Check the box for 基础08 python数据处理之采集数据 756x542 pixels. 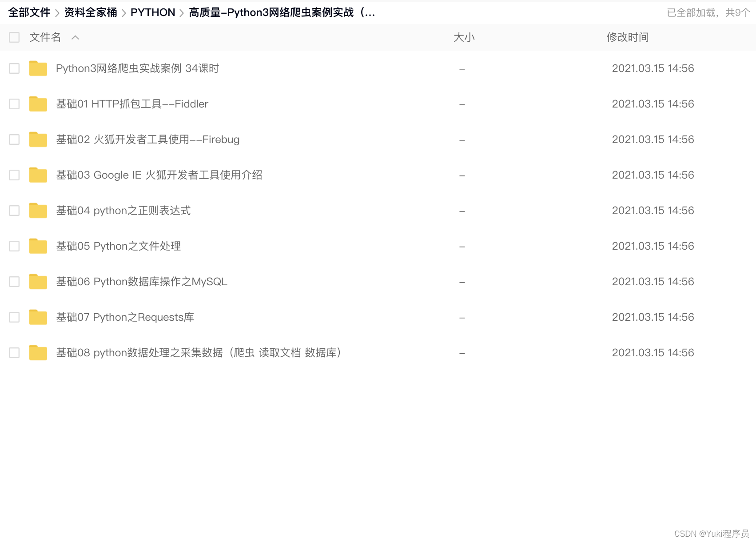pyautogui.click(x=14, y=353)
